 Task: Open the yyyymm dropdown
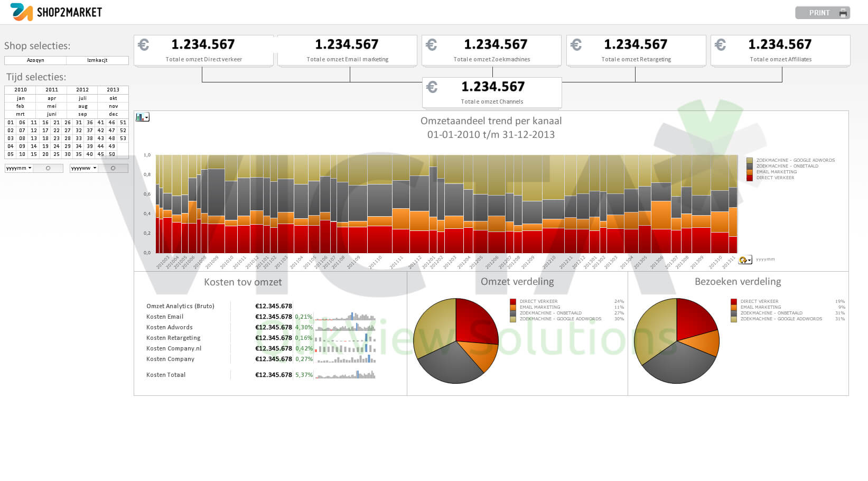pyautogui.click(x=19, y=168)
